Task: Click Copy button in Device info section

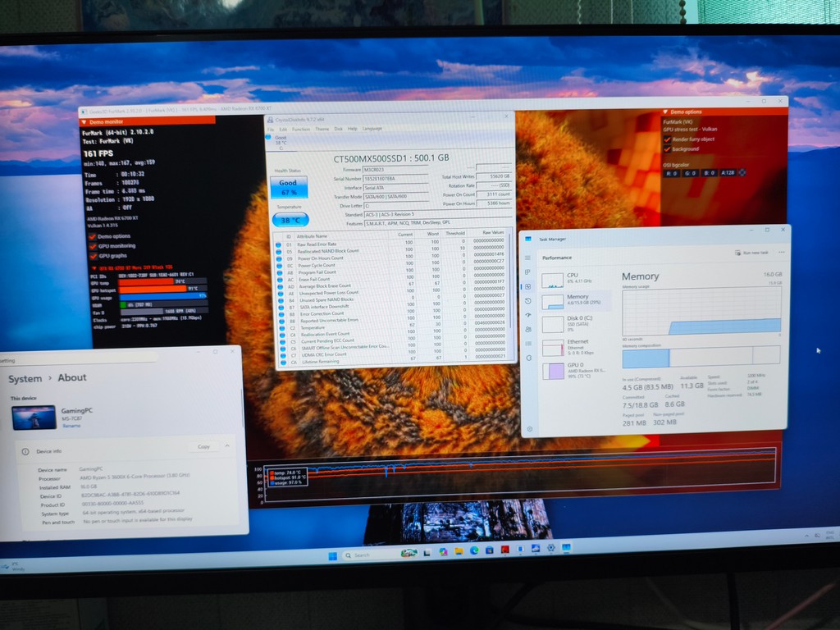Action: pos(203,446)
